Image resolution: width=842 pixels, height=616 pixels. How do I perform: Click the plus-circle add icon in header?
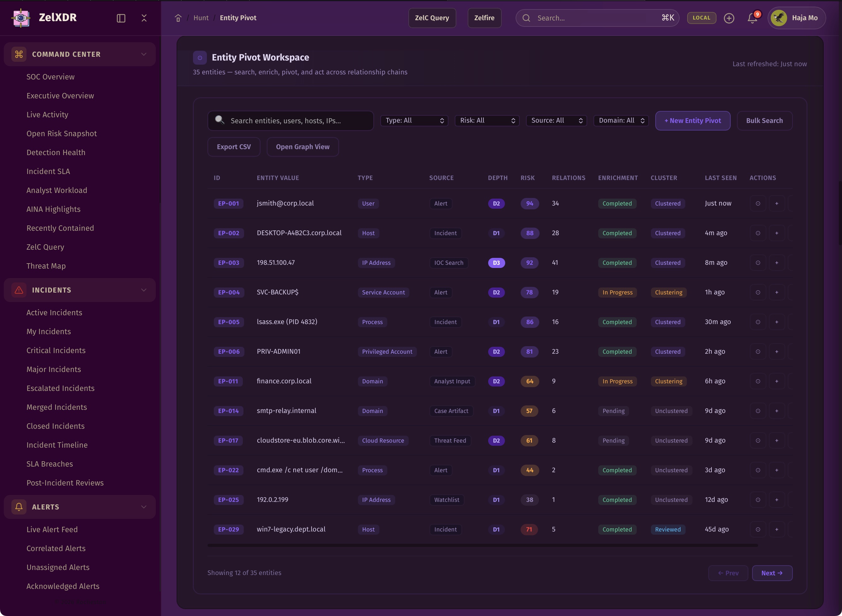point(729,18)
